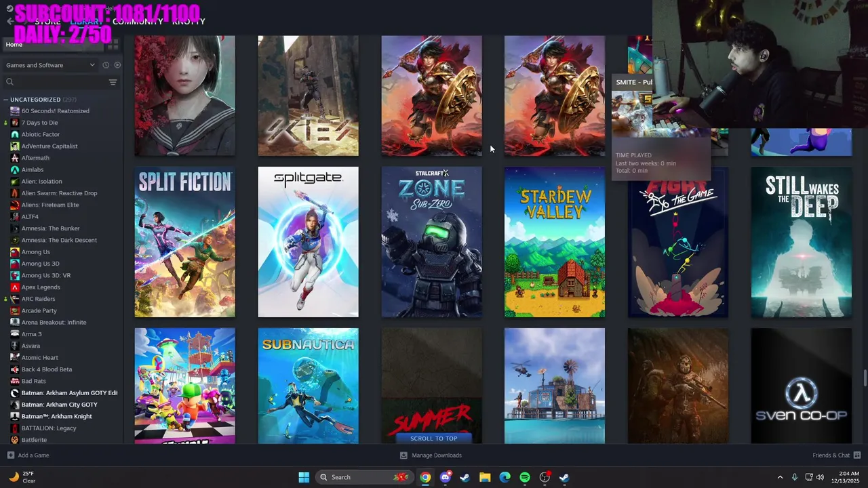
Task: Select BATTALION: Legacy in list
Action: tap(49, 428)
